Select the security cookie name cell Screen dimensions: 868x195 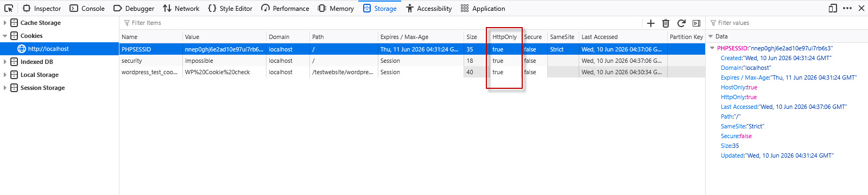[151, 61]
